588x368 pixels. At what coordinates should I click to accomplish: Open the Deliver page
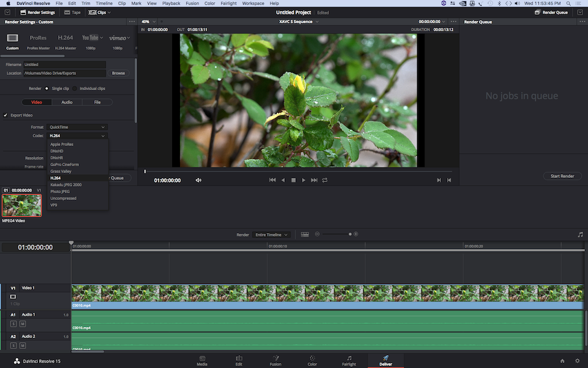[385, 361]
